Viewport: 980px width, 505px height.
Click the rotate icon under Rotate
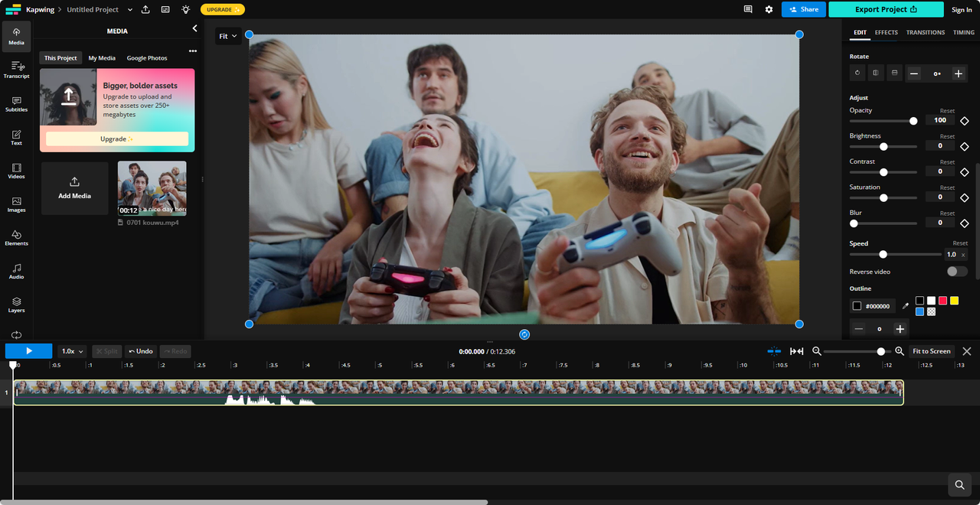857,73
